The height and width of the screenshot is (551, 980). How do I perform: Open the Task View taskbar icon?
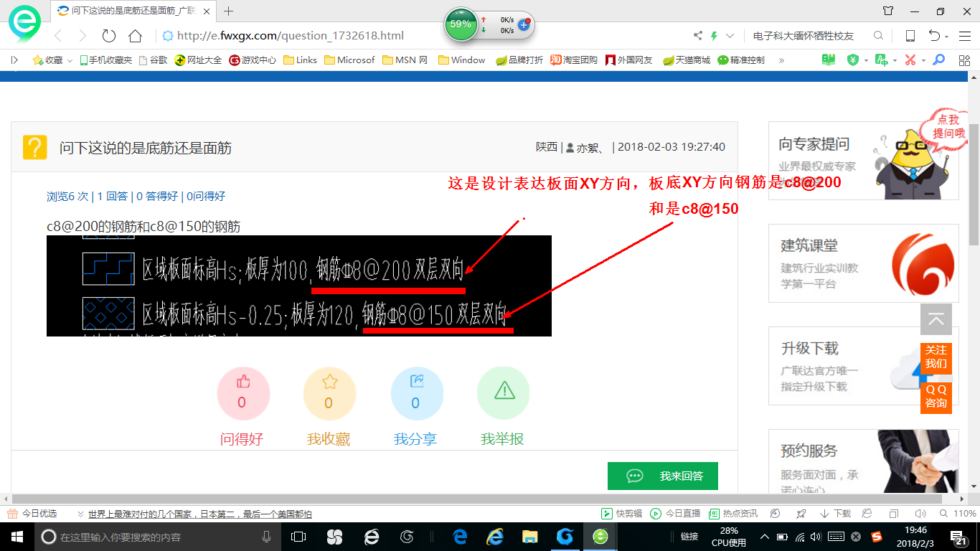click(x=298, y=537)
